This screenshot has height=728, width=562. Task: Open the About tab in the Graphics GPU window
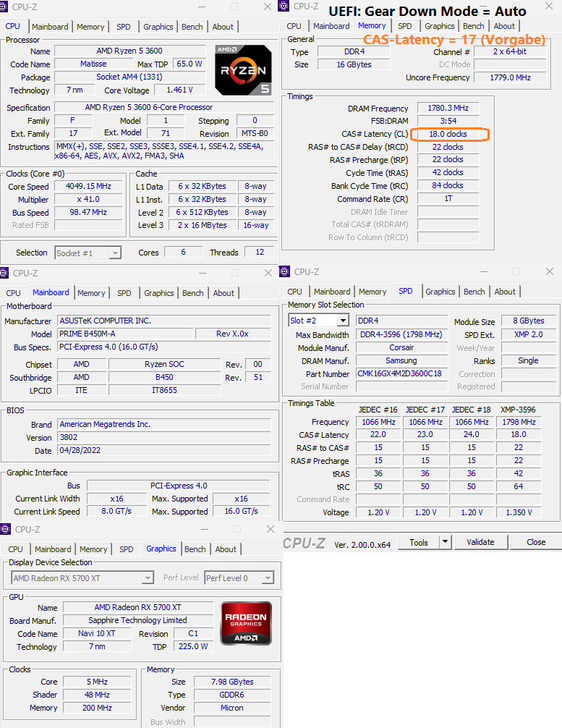pos(226,549)
